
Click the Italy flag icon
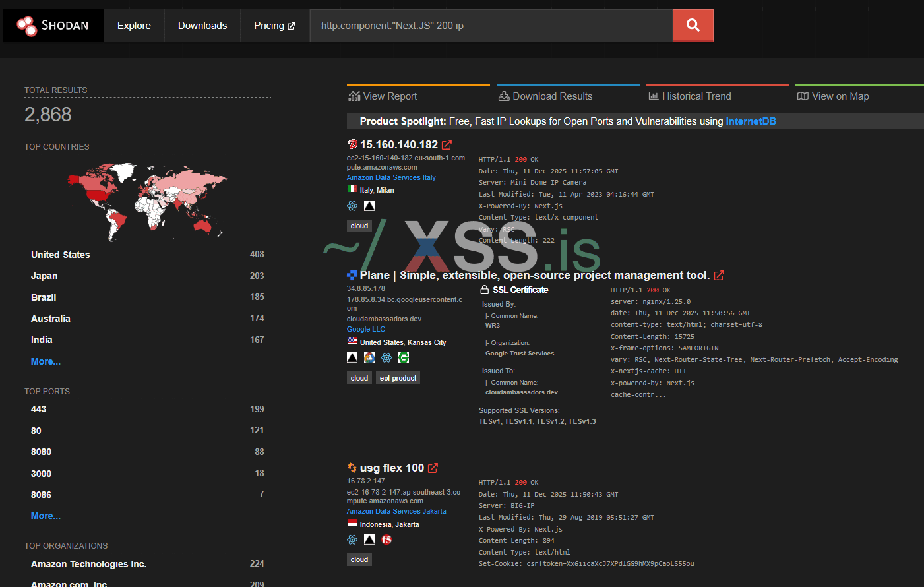352,189
